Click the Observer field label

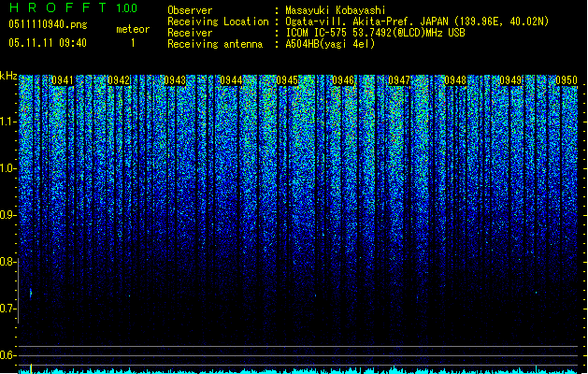pyautogui.click(x=190, y=10)
